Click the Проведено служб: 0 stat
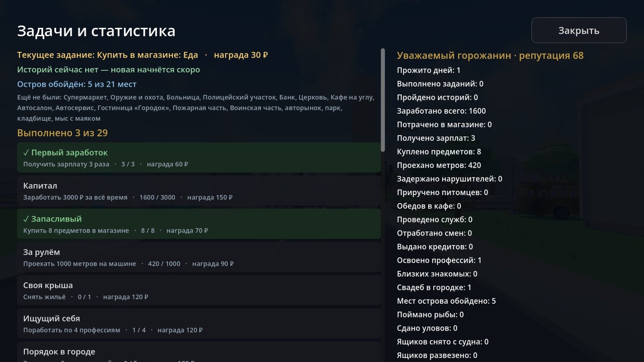The image size is (644, 362). [x=435, y=220]
